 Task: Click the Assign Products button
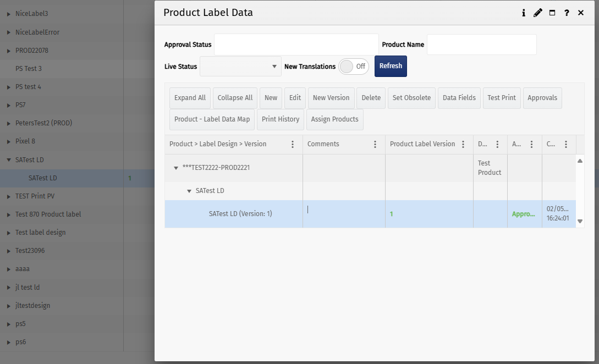334,119
